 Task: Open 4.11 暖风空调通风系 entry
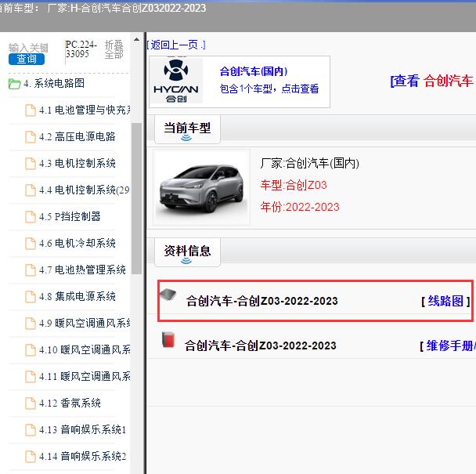[x=85, y=377]
